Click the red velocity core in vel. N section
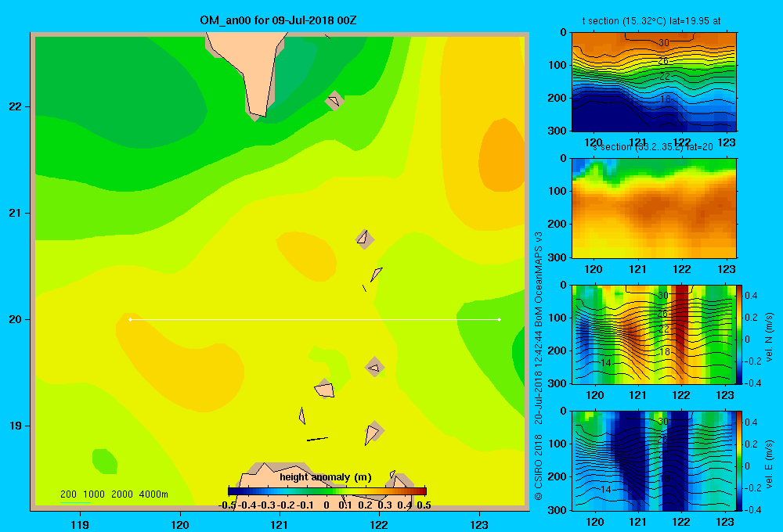Viewport: 783px width, 532px height. pos(681,319)
